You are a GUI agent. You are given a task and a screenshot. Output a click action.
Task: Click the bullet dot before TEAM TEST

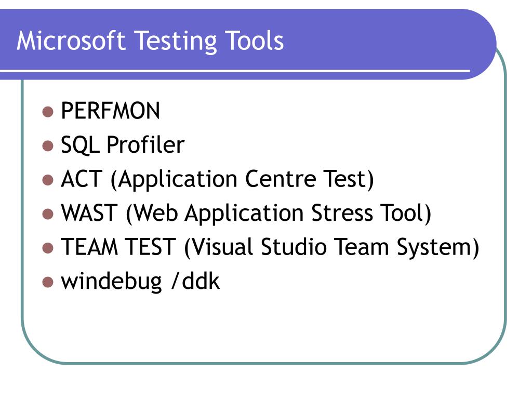click(x=48, y=248)
